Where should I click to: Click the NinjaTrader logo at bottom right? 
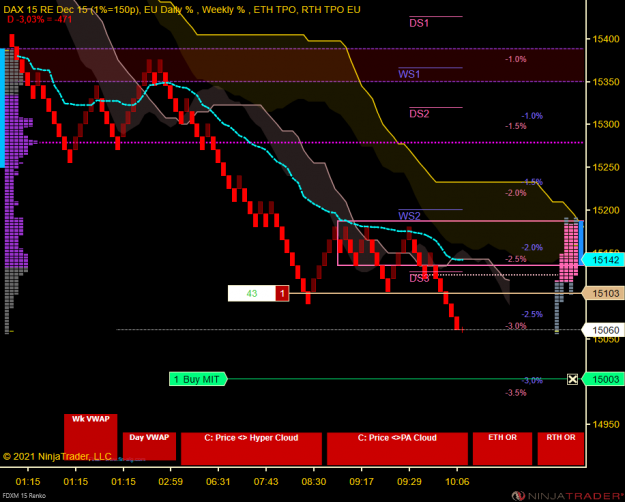(x=568, y=496)
